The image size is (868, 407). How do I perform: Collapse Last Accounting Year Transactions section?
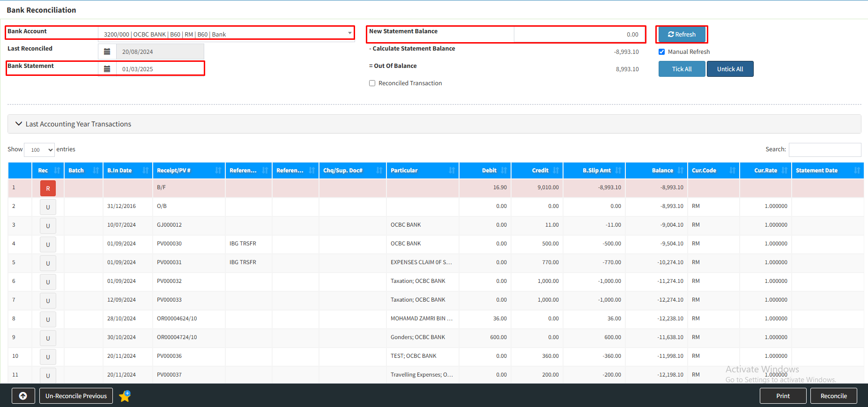(19, 124)
